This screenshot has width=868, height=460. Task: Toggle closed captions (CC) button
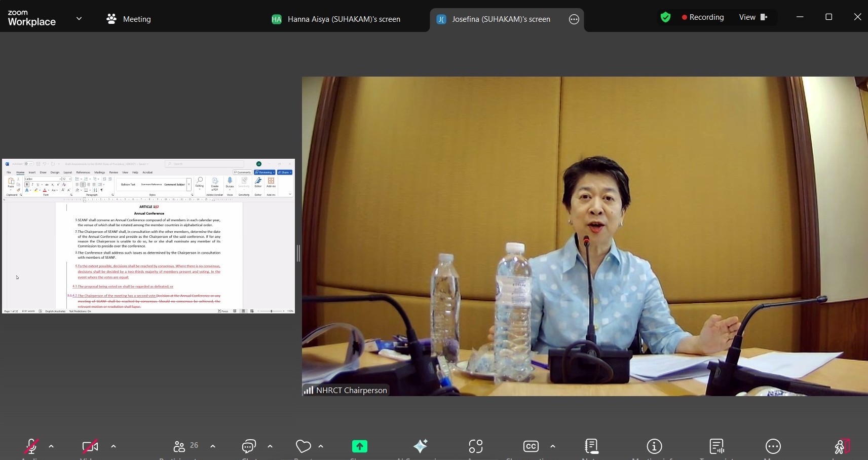pyautogui.click(x=531, y=446)
